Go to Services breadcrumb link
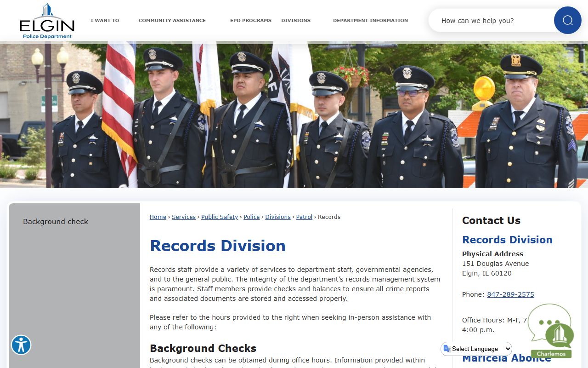588x368 pixels. pyautogui.click(x=184, y=217)
